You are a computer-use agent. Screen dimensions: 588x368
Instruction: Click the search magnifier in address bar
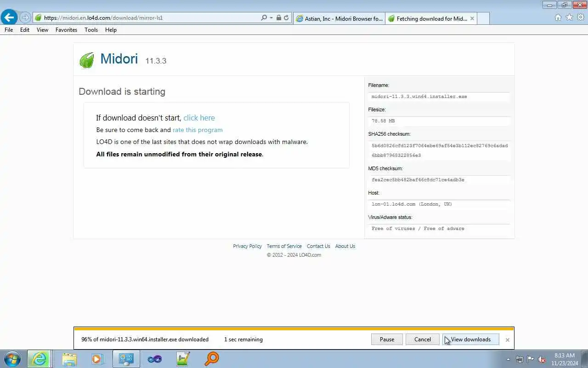point(264,18)
